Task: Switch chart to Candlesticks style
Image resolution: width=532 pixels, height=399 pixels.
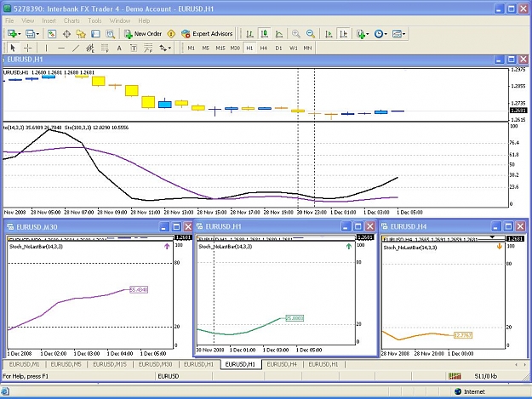Action: pyautogui.click(x=265, y=34)
